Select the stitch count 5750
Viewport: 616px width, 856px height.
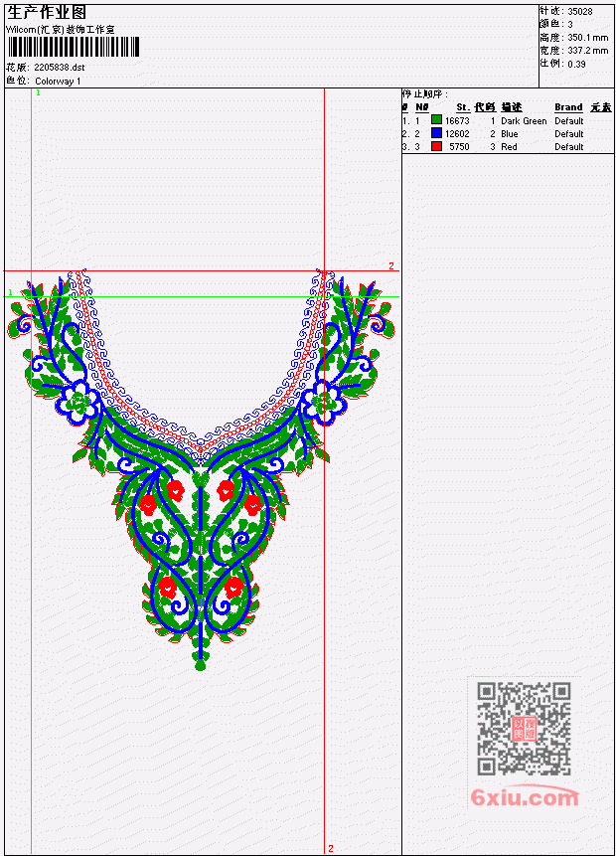[x=459, y=147]
